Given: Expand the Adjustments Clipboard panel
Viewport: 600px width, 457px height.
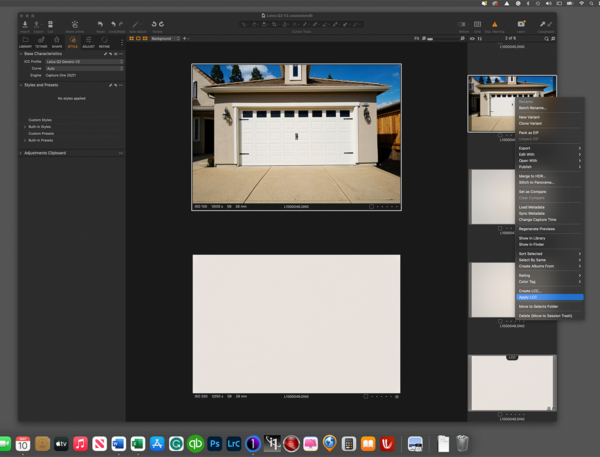Looking at the screenshot, I should pos(21,153).
